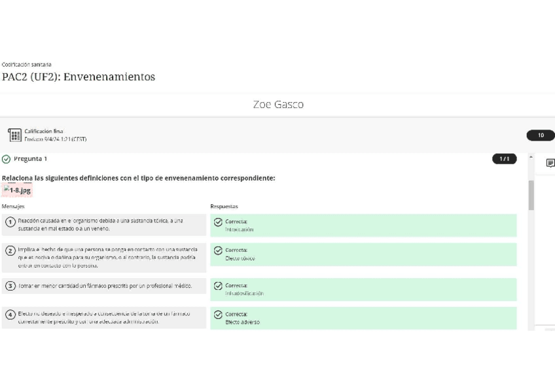The image size is (555, 392).
Task: Select the numbered circle 3 in Mensajes
Action: (x=10, y=287)
